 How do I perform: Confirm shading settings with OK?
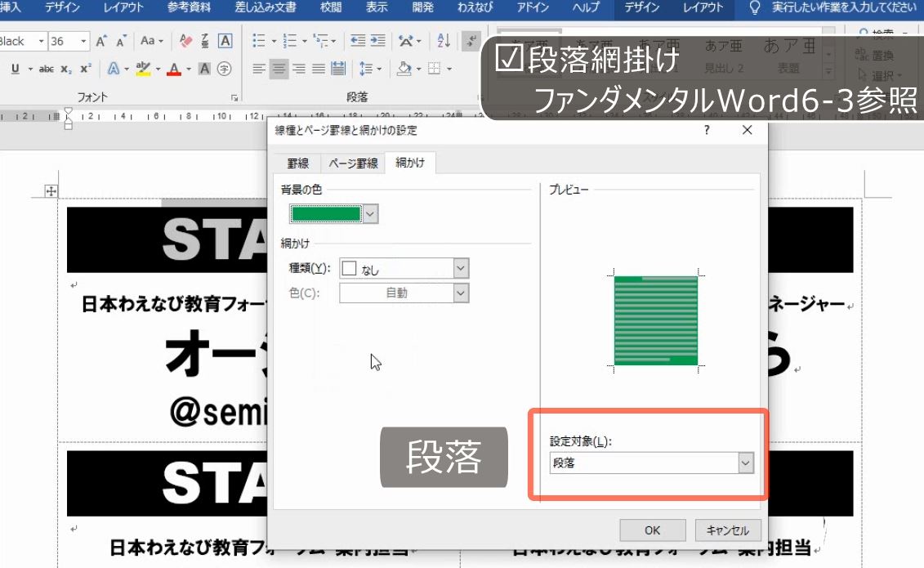coord(651,530)
